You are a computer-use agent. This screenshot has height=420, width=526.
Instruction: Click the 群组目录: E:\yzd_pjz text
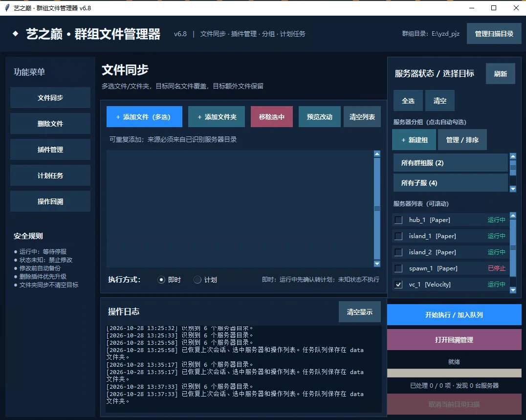(431, 34)
